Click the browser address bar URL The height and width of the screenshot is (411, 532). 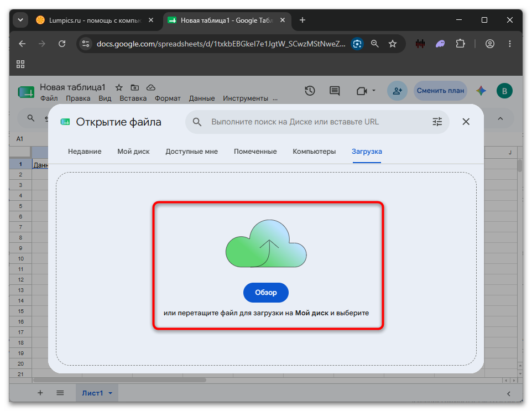click(x=221, y=44)
